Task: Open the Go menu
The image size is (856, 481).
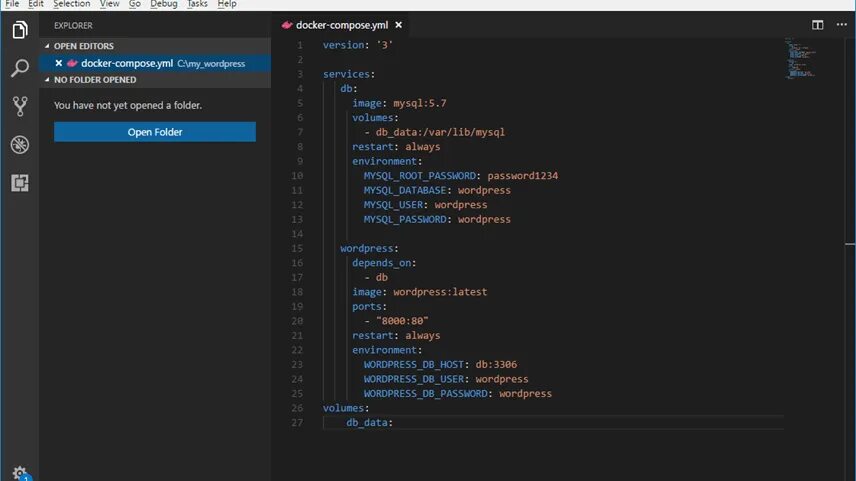Action: click(134, 4)
